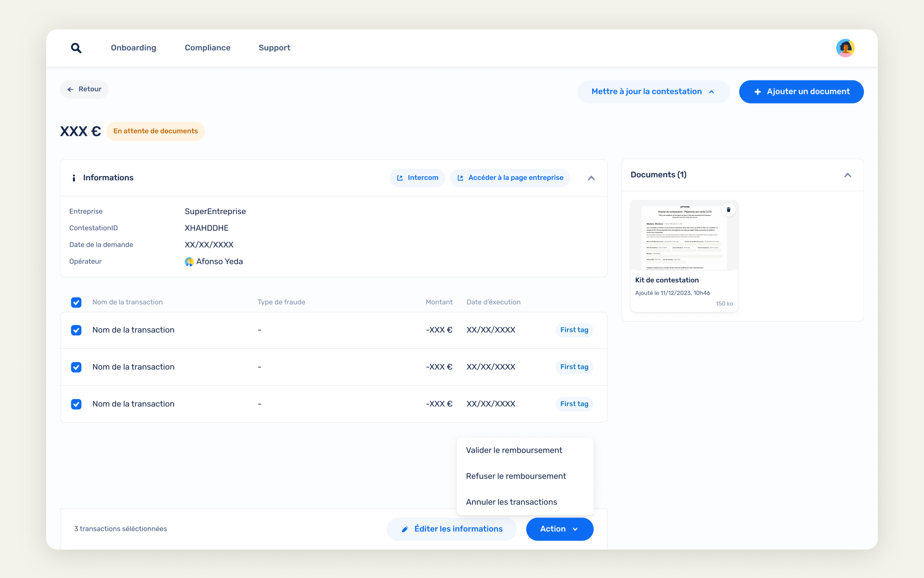Go to the Compliance nav item
Screen dimensions: 924x578
[x=207, y=48]
